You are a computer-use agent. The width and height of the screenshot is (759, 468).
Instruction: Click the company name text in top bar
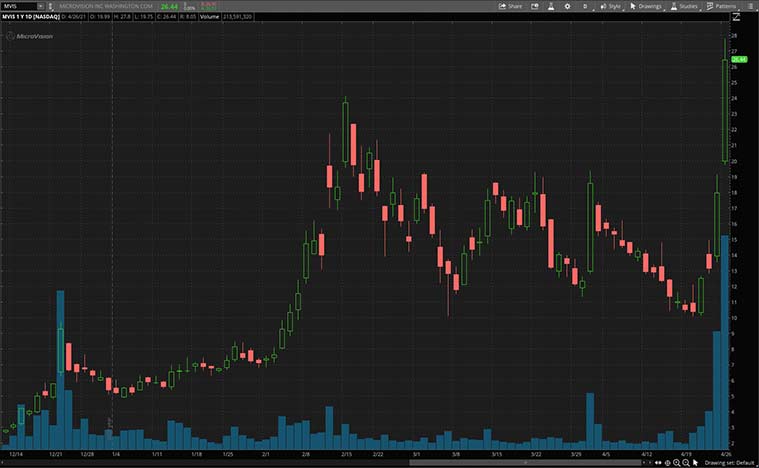[106, 6]
